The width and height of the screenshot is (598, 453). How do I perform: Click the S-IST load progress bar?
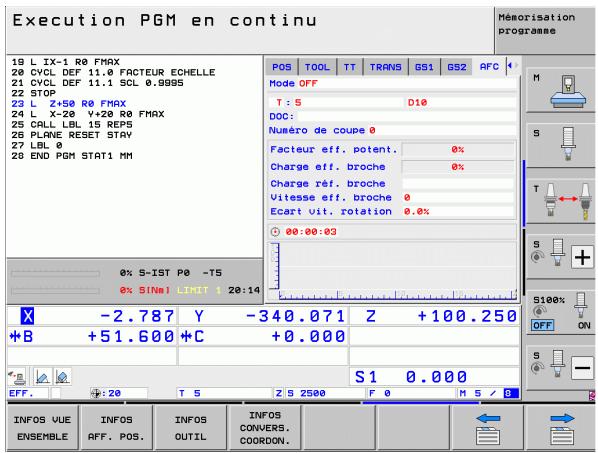point(56,273)
